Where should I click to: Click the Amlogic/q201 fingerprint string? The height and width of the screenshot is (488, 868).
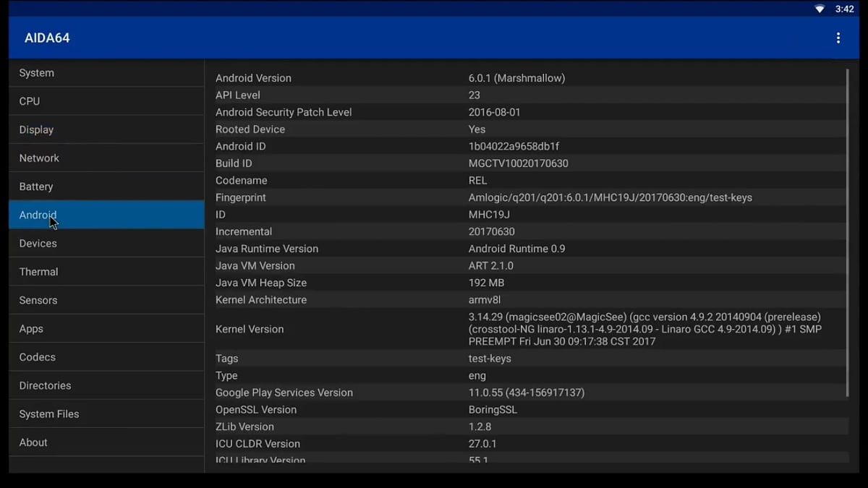[x=610, y=197]
